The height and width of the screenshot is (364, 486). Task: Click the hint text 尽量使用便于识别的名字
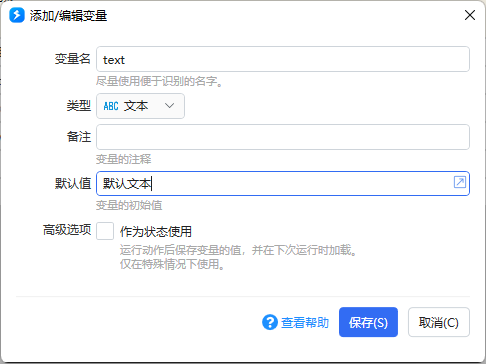pyautogui.click(x=159, y=81)
